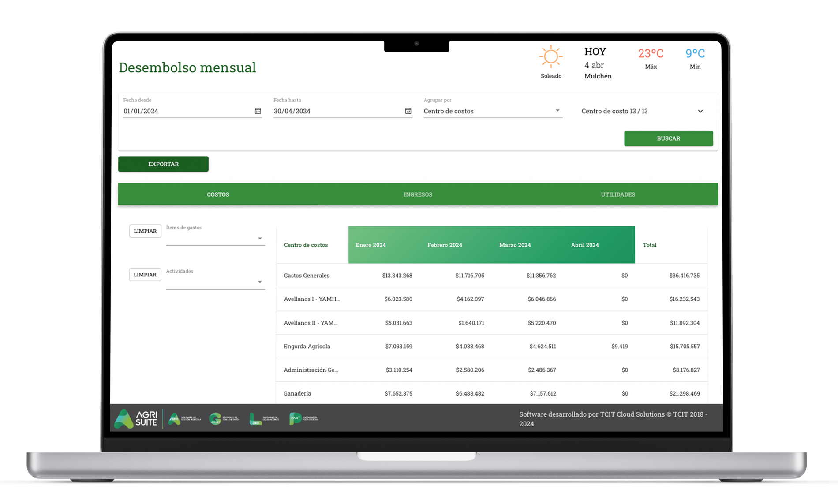
Task: Open the Fecha hasta calendar picker
Action: (x=408, y=111)
